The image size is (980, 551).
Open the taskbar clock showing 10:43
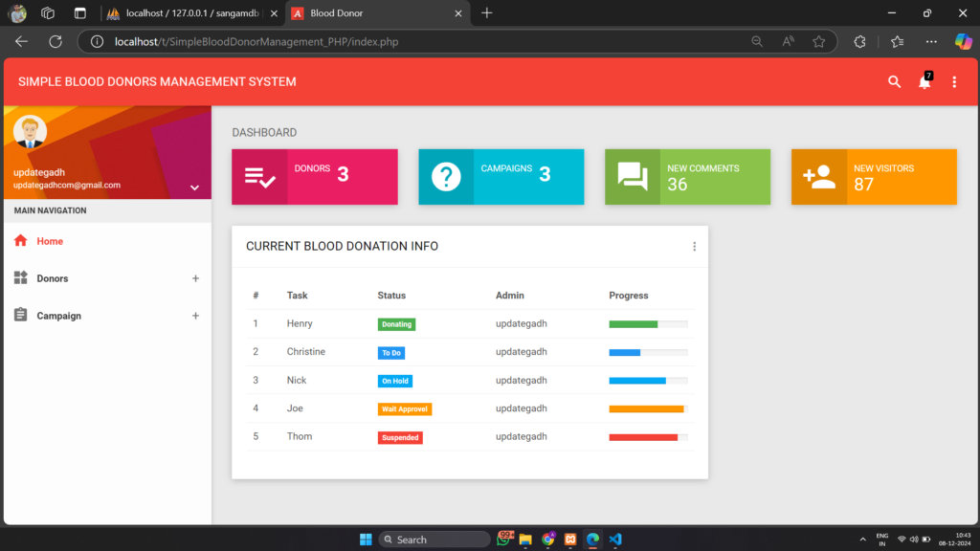[x=954, y=540]
